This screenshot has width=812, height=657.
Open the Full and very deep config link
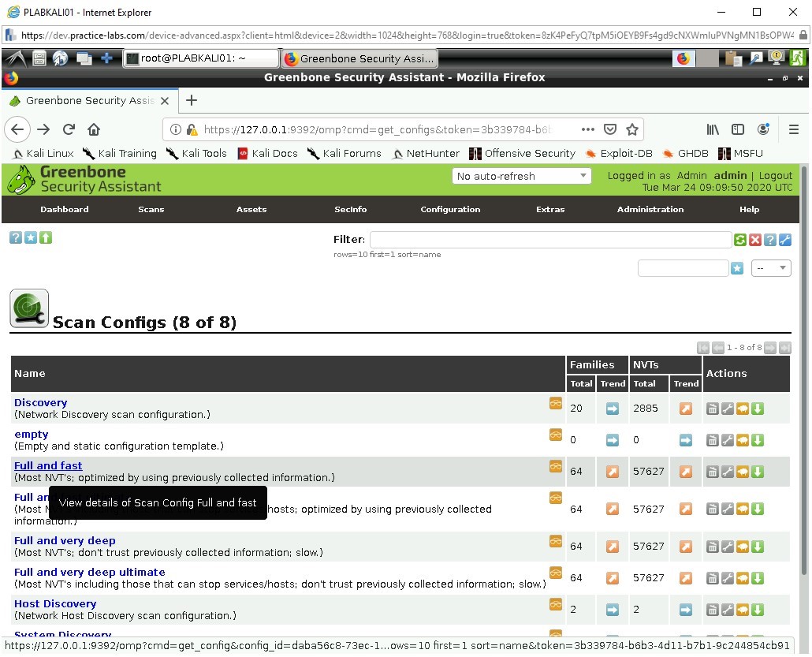65,540
